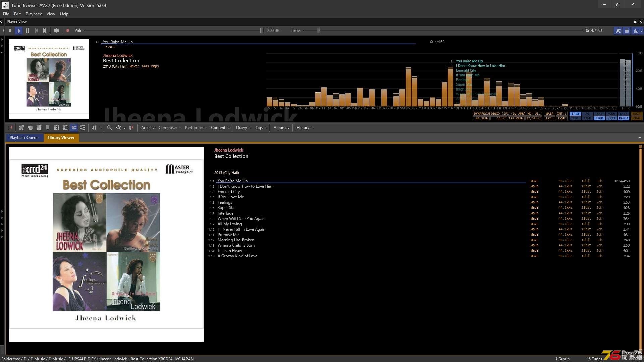The width and height of the screenshot is (644, 362).
Task: Mute audio with the speaker icon
Action: [56, 31]
